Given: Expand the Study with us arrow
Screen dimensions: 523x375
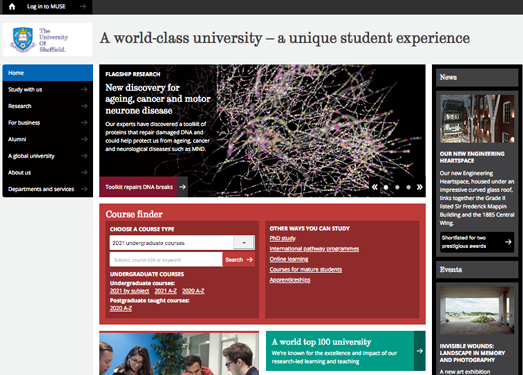Looking at the screenshot, I should pyautogui.click(x=84, y=89).
